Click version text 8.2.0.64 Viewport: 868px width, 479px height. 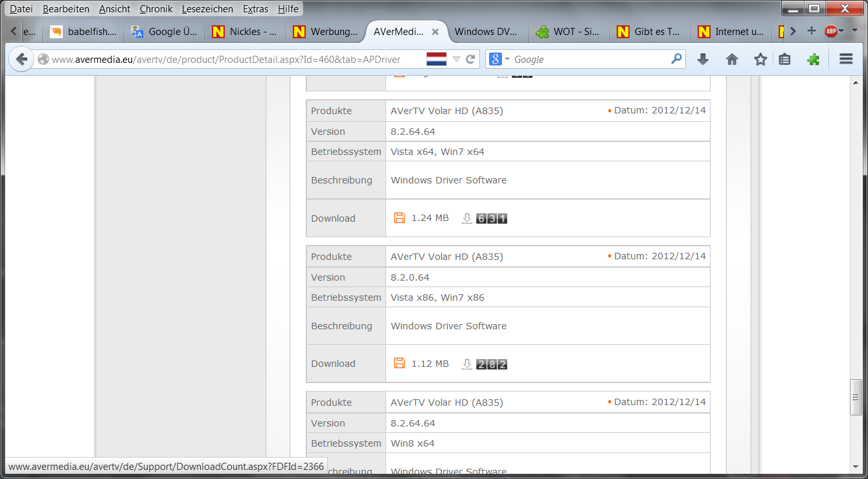point(410,277)
